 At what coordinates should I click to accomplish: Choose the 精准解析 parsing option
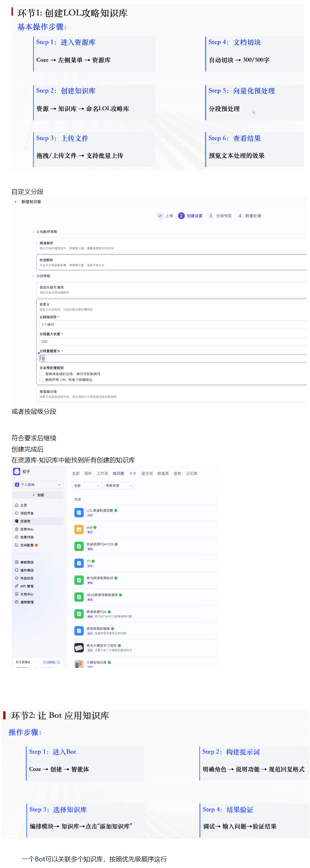171,245
